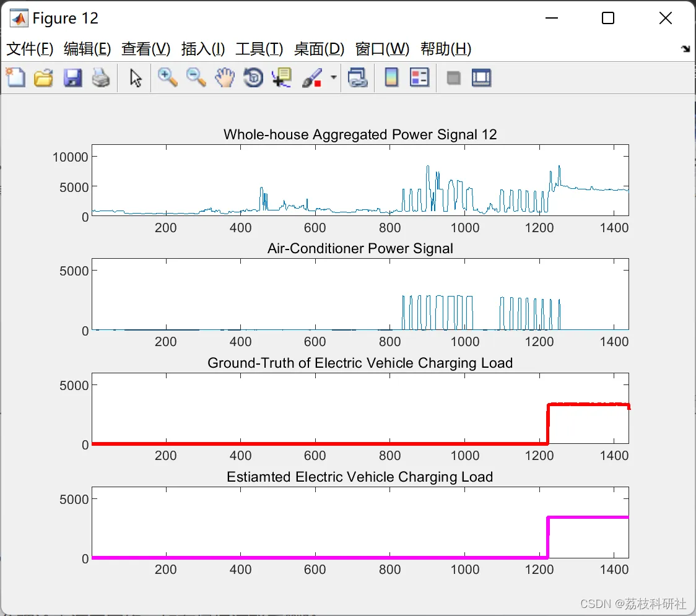This screenshot has height=616, width=696.
Task: Insert Legend using toolbar icon
Action: point(419,77)
